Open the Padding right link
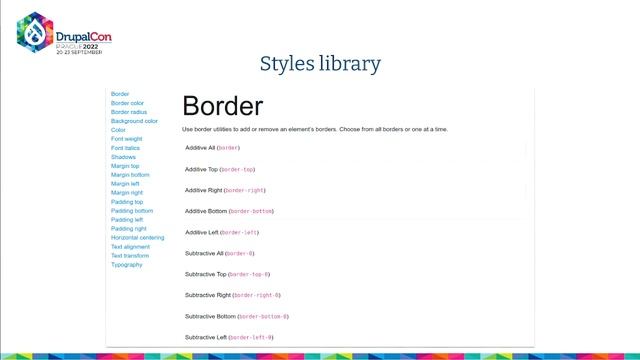The height and width of the screenshot is (360, 640). 129,229
